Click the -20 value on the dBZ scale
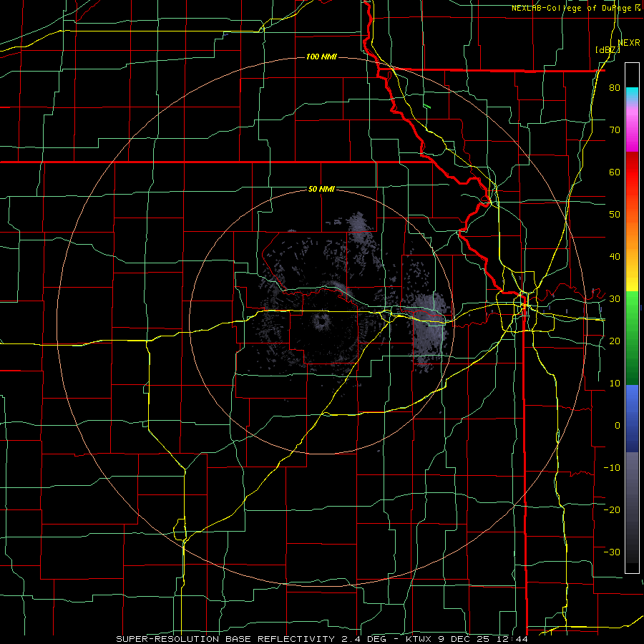 click(x=612, y=509)
